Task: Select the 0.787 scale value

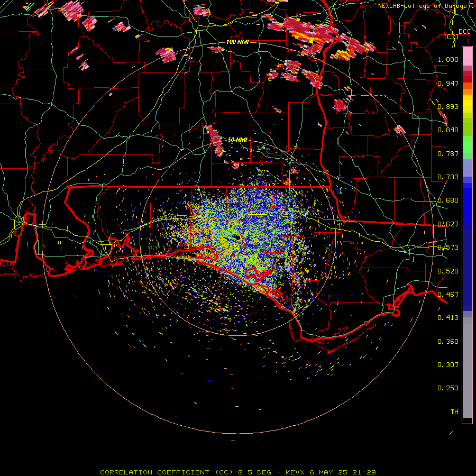Action: point(448,153)
